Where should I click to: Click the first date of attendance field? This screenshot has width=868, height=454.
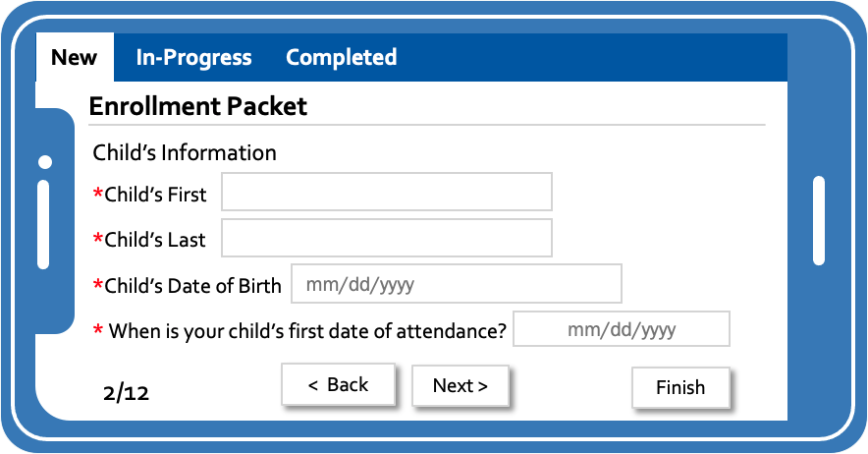[x=622, y=330]
